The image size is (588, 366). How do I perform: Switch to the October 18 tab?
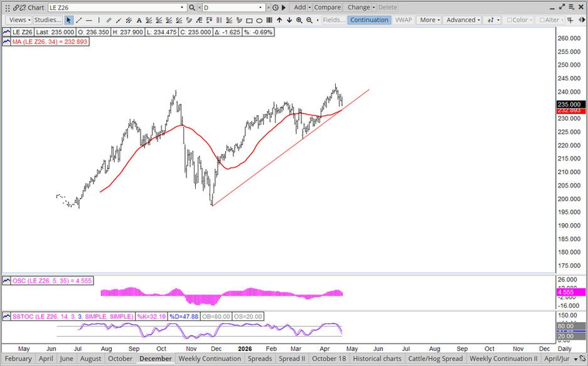point(329,358)
